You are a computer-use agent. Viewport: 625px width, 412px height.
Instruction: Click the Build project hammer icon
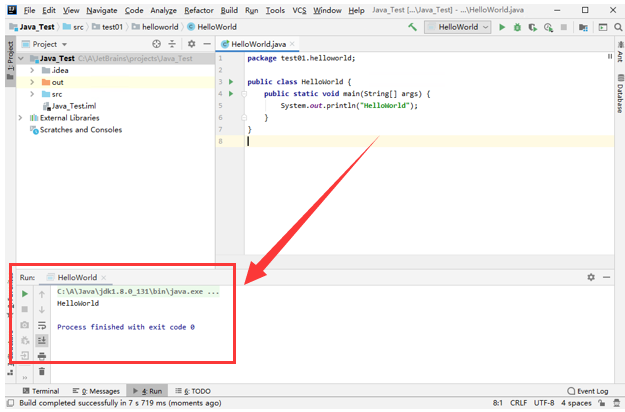(413, 27)
